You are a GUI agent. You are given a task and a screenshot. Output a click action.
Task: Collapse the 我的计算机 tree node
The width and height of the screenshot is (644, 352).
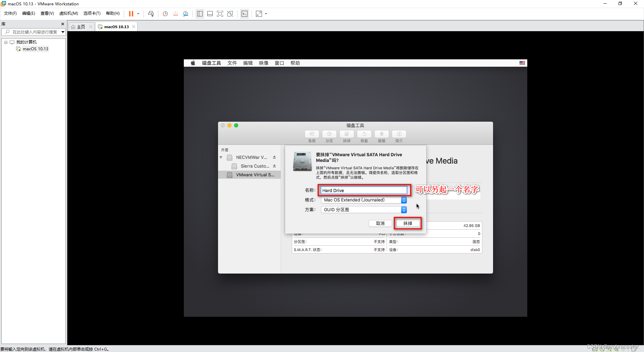click(6, 42)
